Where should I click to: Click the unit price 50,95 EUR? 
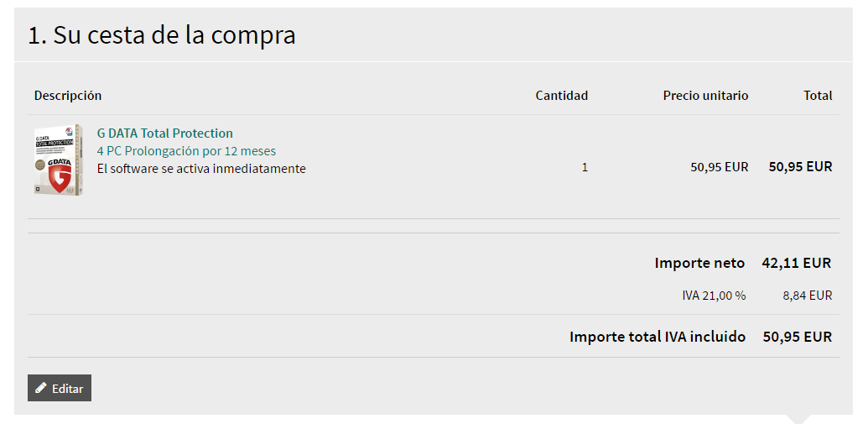(719, 167)
